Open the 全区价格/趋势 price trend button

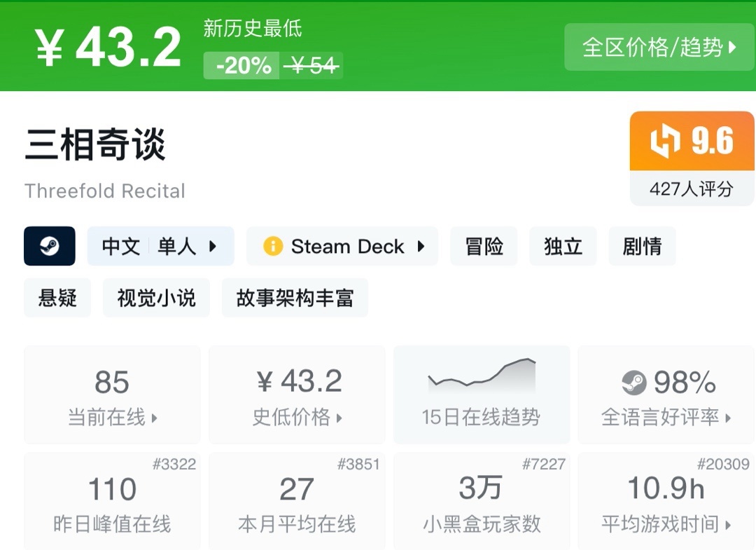659,47
